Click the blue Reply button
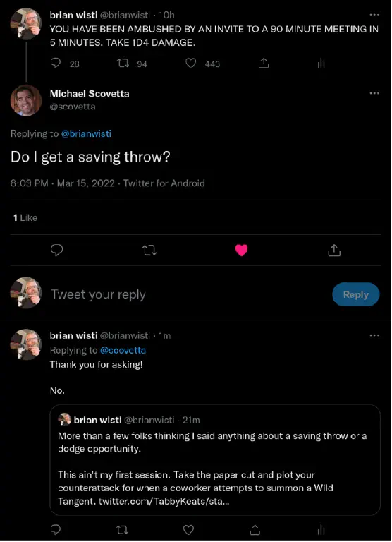 click(x=356, y=294)
